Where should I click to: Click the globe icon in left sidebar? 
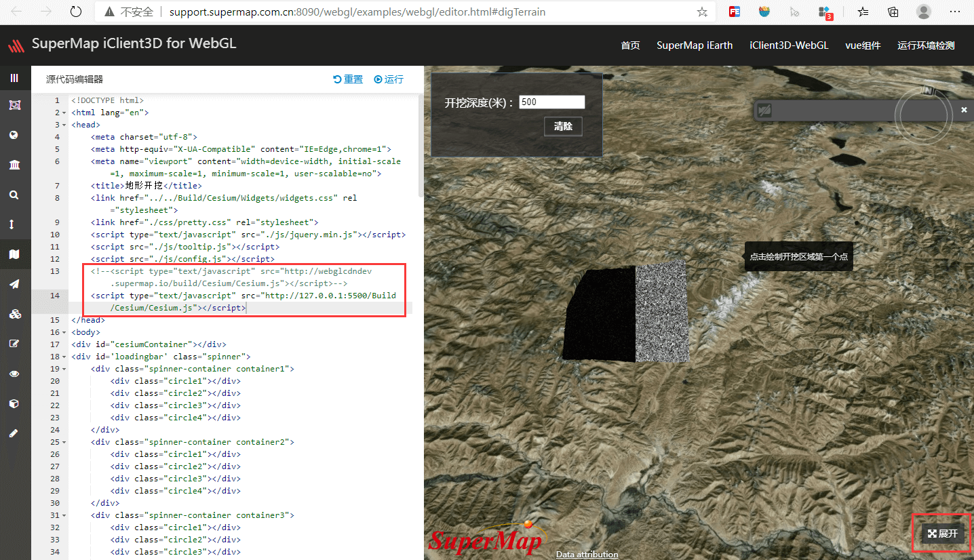tap(14, 135)
